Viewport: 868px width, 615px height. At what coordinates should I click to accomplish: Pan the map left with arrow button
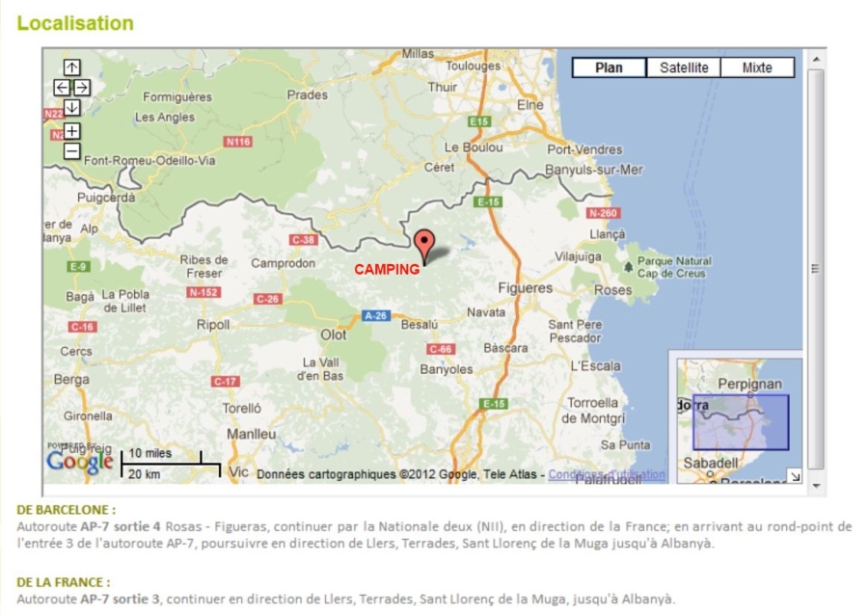63,88
